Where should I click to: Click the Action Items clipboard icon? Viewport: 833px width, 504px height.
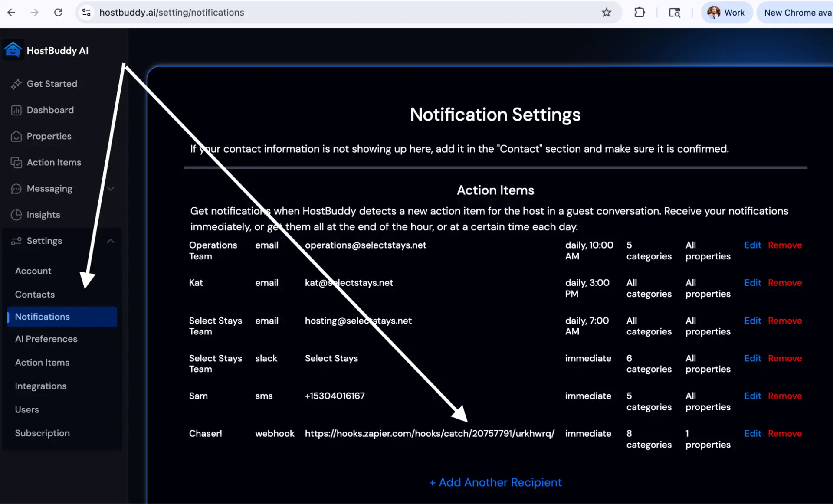click(16, 162)
